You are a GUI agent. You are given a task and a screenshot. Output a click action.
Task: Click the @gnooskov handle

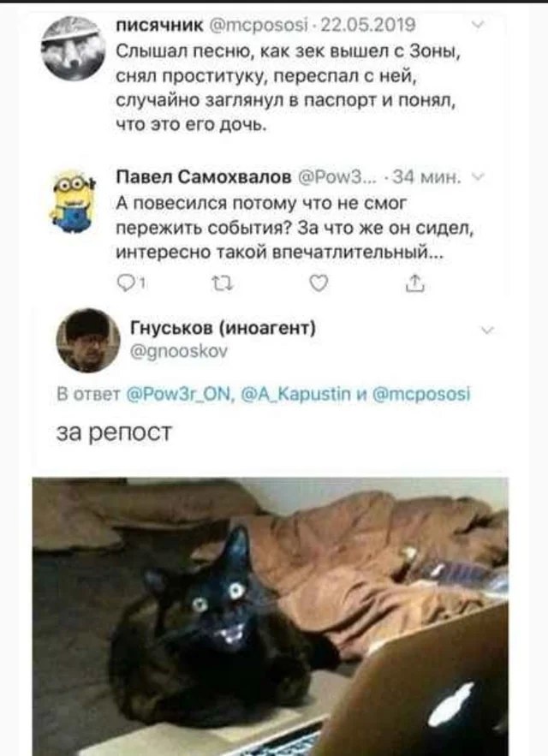coord(179,352)
